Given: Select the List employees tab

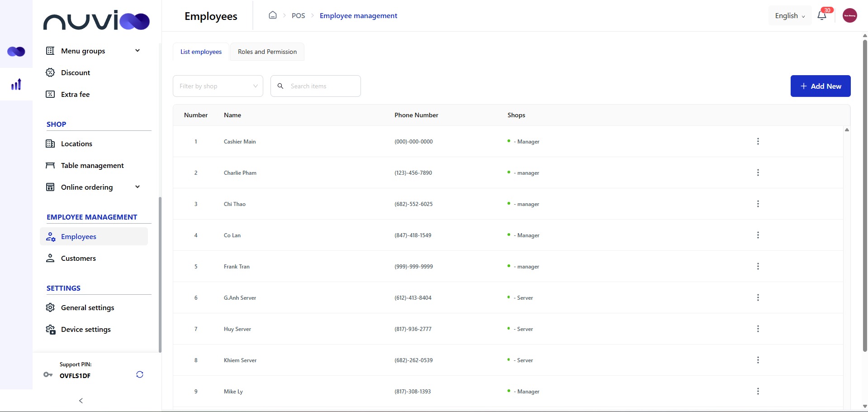Looking at the screenshot, I should [201, 52].
